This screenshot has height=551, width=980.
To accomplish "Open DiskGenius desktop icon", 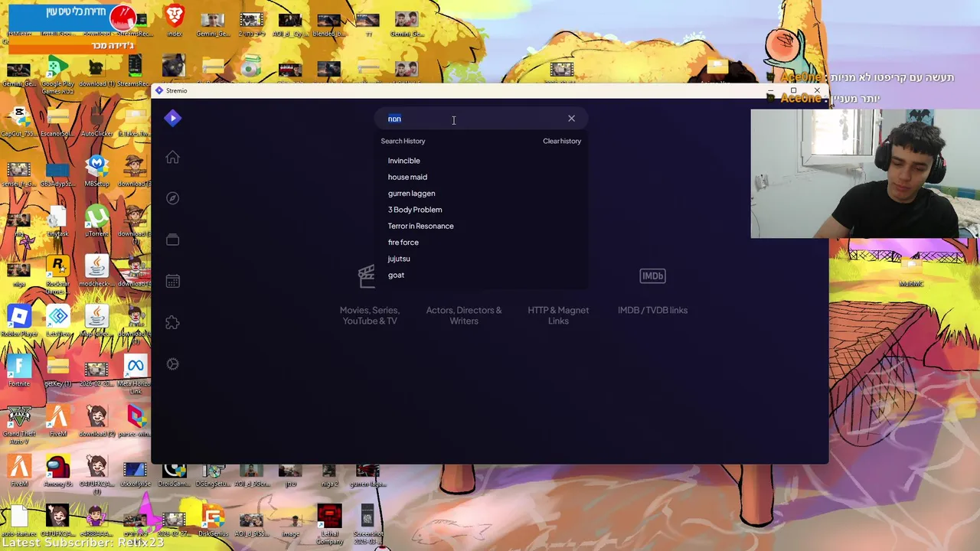I will (x=213, y=520).
